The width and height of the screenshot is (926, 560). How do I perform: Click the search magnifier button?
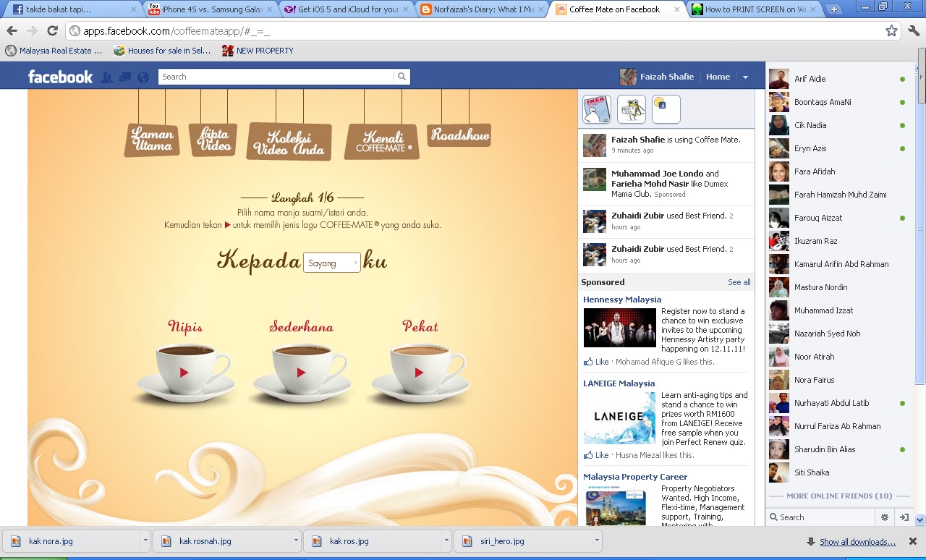402,77
